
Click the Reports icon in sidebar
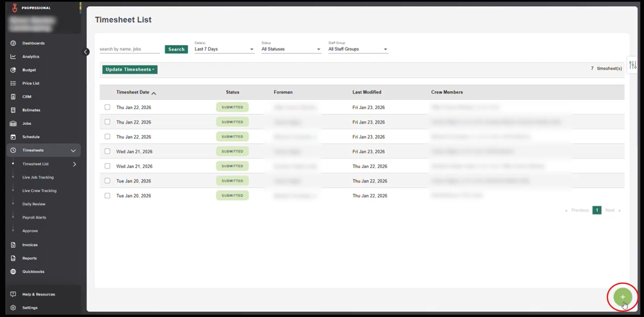point(13,258)
